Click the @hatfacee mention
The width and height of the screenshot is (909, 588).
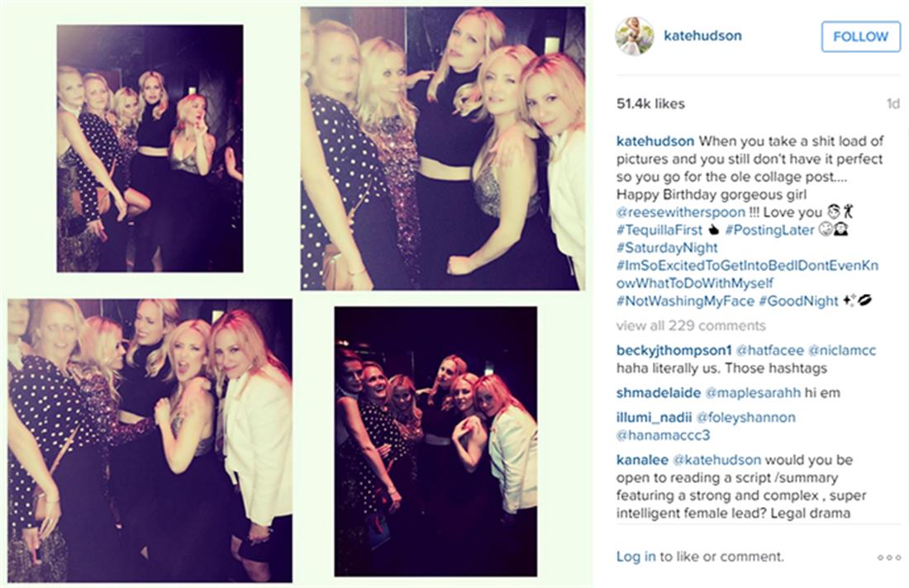(770, 350)
